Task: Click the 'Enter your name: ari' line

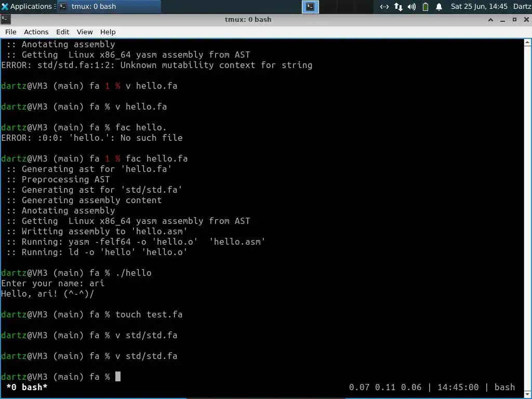Action: 53,283
